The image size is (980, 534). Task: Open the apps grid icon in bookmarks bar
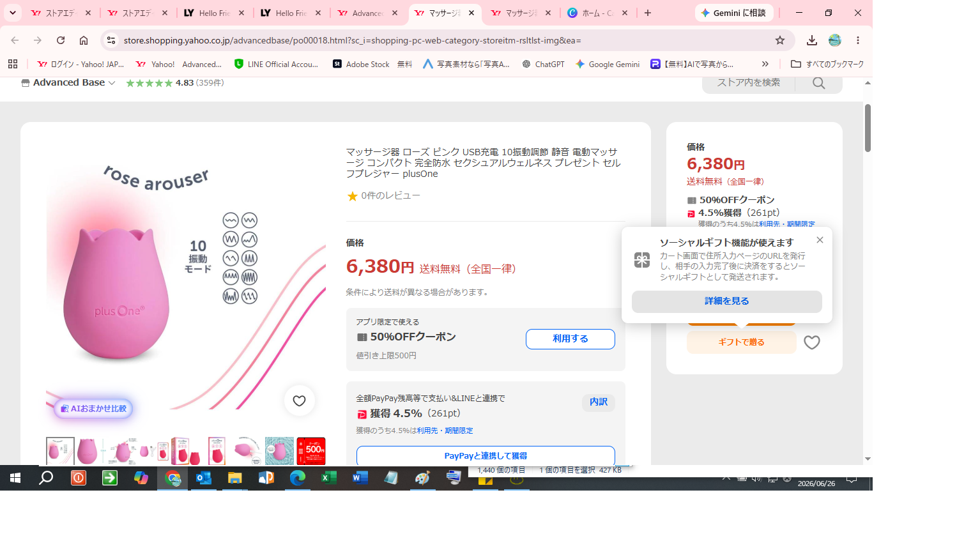coord(13,64)
